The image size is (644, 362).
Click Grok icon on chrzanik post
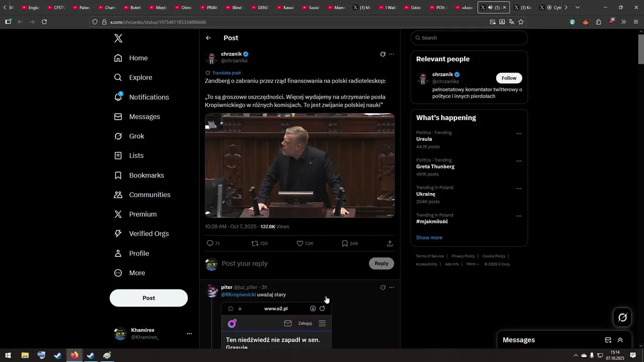point(383,54)
